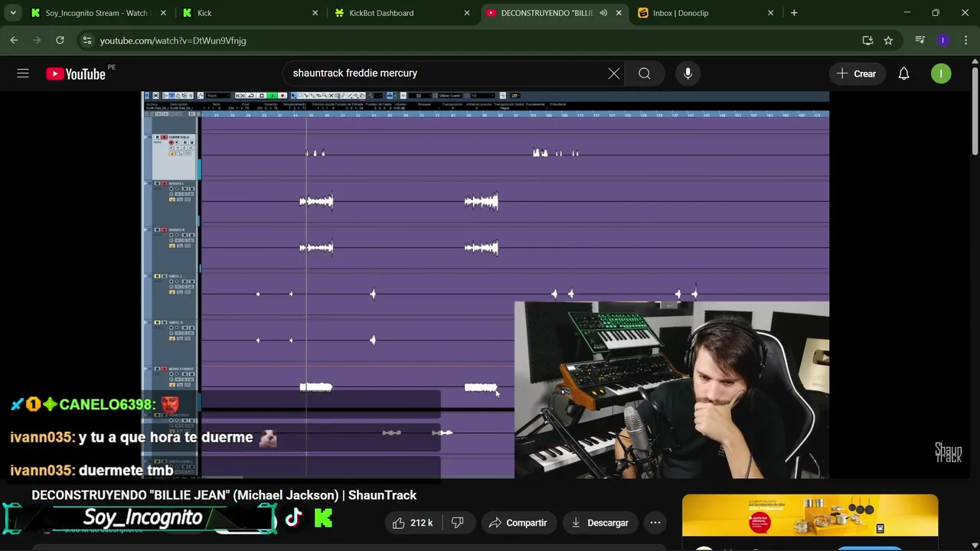Viewport: 980px width, 551px height.
Task: Open the yellow cookware ad banner
Action: click(810, 515)
